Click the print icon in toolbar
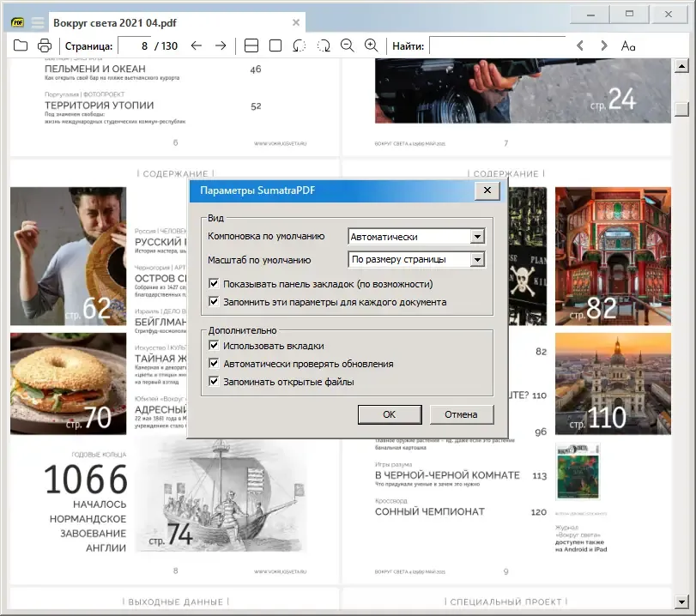This screenshot has width=696, height=616. (x=45, y=45)
